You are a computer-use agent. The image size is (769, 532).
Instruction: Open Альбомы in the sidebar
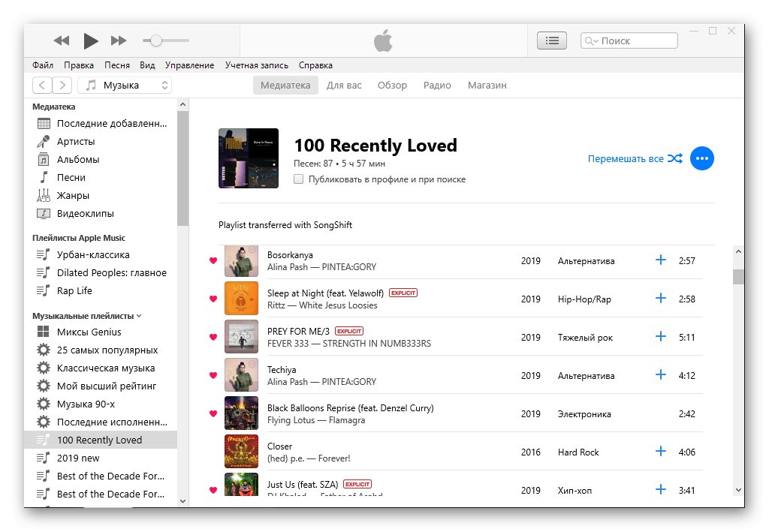pos(101,160)
